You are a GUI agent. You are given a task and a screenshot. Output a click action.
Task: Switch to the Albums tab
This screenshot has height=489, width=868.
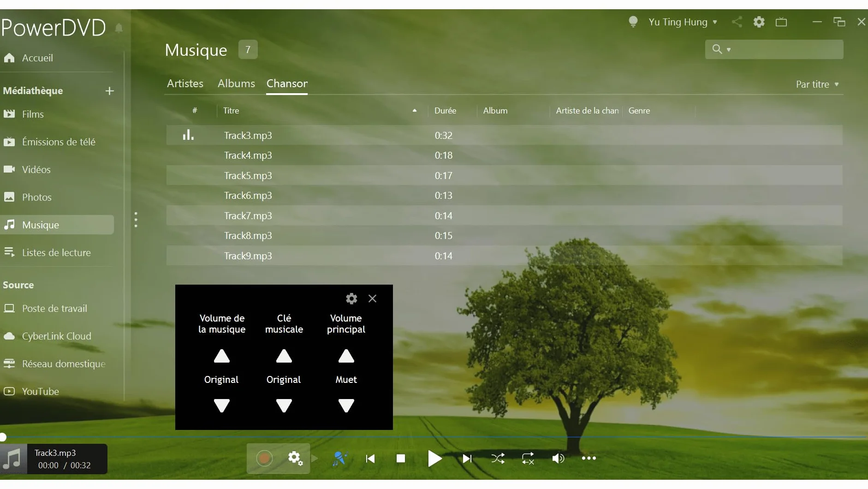(x=236, y=83)
